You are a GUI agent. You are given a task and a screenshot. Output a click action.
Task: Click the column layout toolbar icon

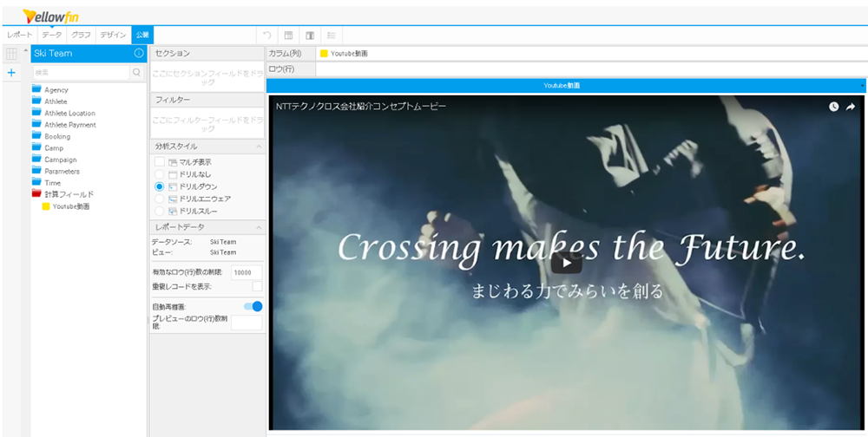coord(310,36)
